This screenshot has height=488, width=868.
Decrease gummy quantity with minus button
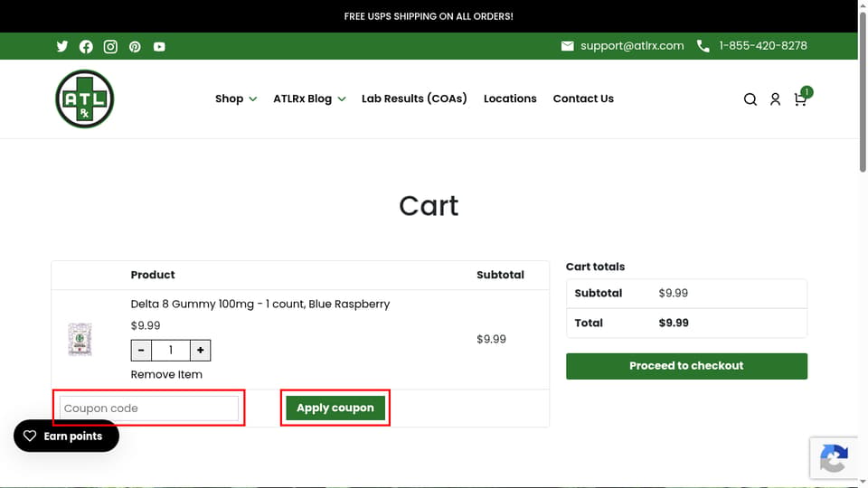(141, 351)
